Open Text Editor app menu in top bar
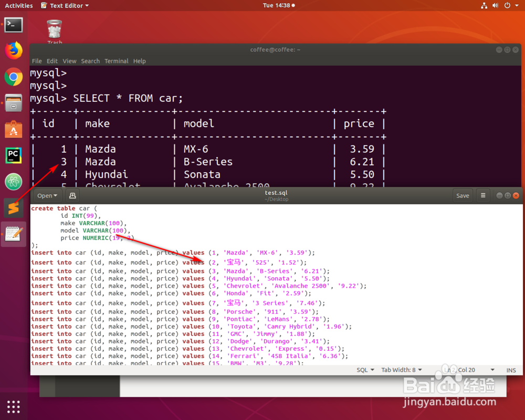The height and width of the screenshot is (420, 525). pyautogui.click(x=65, y=5)
